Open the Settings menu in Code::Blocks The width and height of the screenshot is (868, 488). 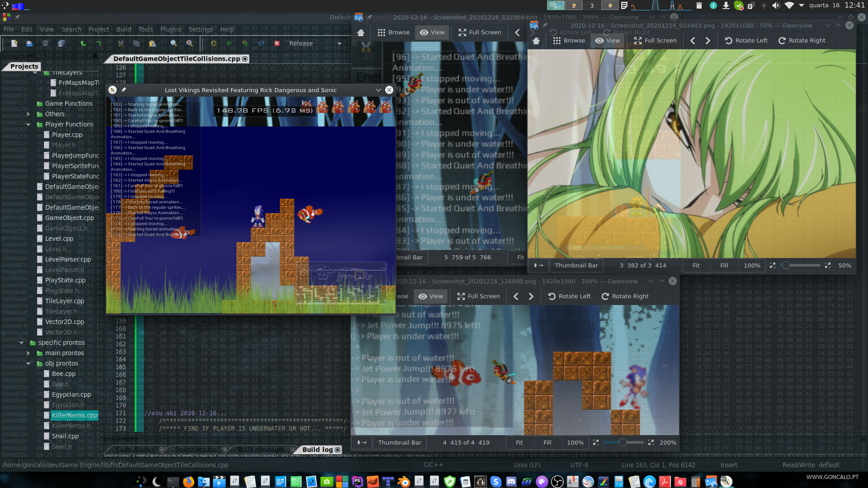pyautogui.click(x=201, y=29)
